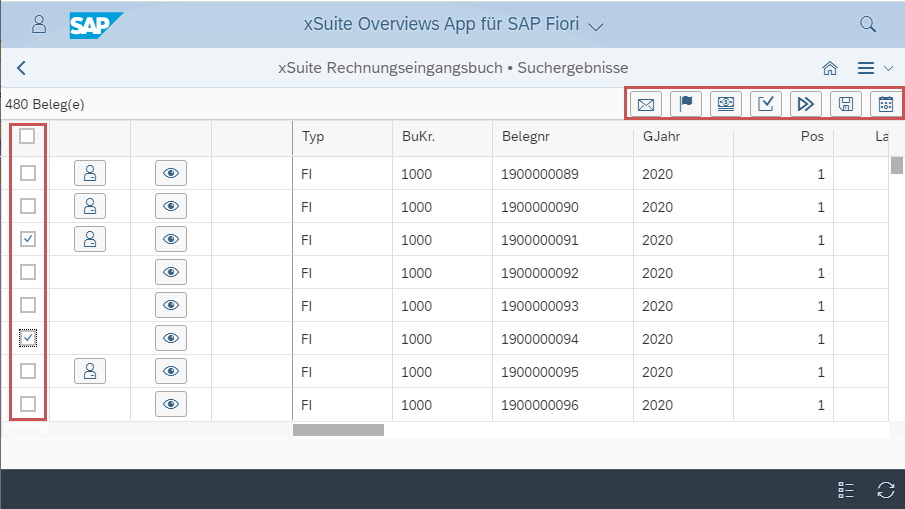View document 1900000090 with eye icon
The width and height of the screenshot is (905, 509).
171,206
